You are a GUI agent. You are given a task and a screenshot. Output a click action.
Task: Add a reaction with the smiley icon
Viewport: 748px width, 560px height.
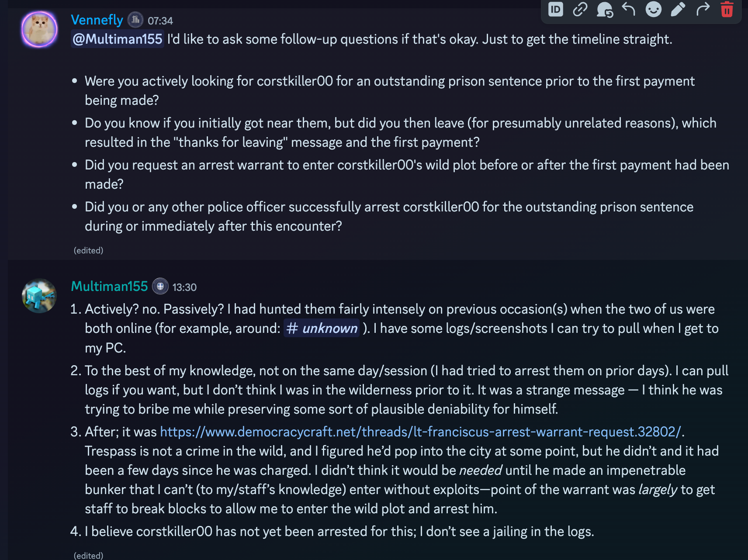pyautogui.click(x=654, y=9)
